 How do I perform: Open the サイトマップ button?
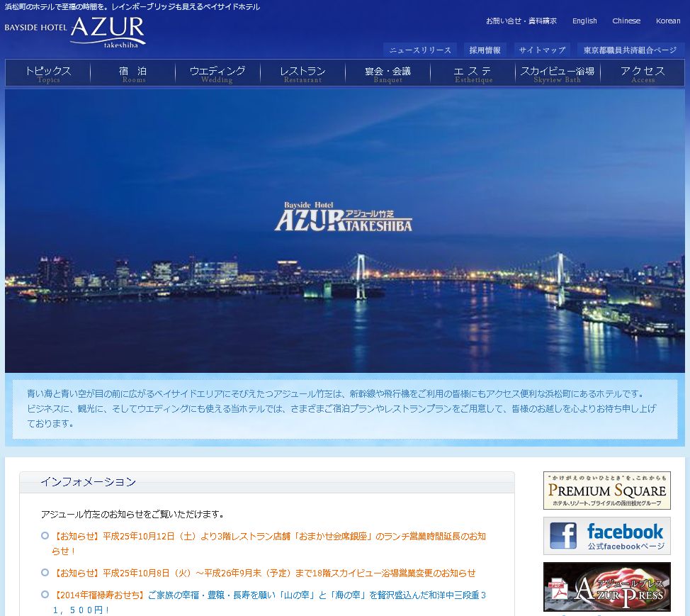pos(542,50)
